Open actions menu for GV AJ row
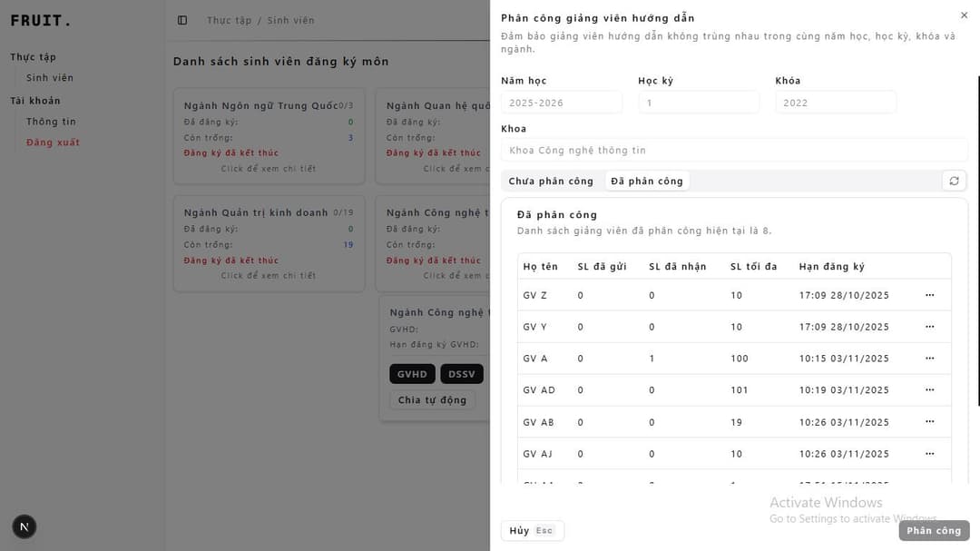This screenshot has height=551, width=980. [929, 454]
